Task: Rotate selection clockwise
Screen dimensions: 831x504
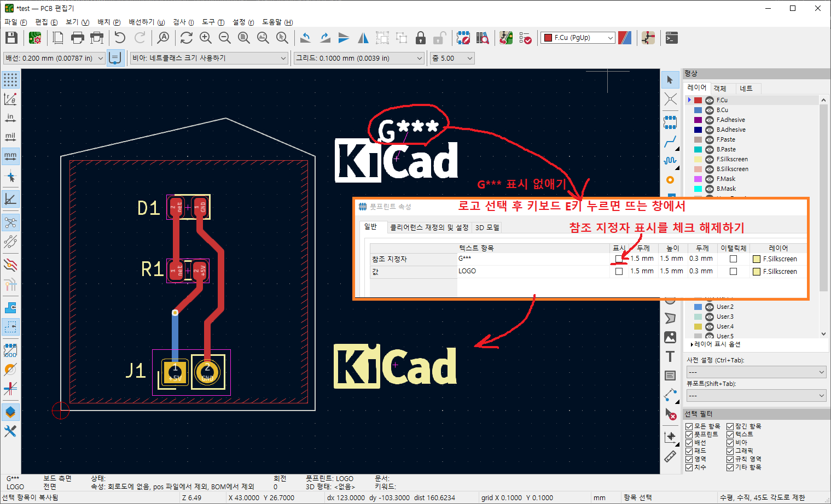Action: coord(325,38)
